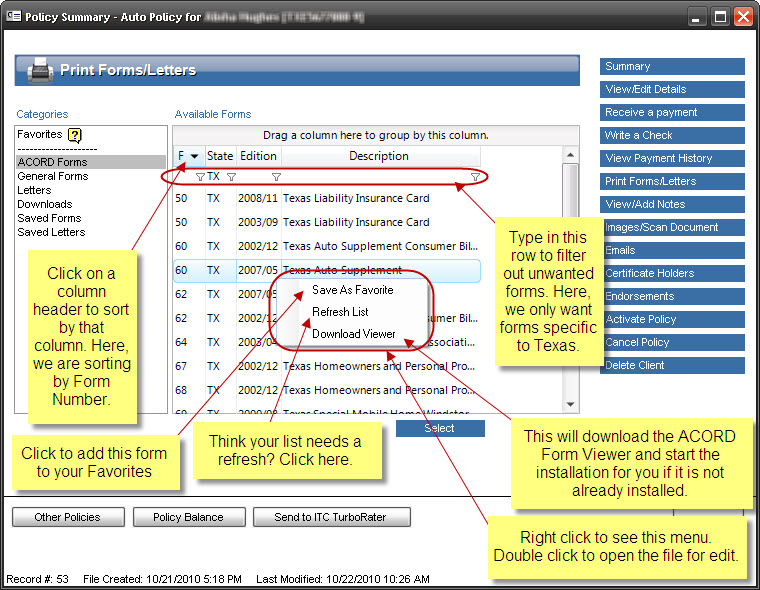
Task: Open View/Edit Details
Action: (672, 89)
